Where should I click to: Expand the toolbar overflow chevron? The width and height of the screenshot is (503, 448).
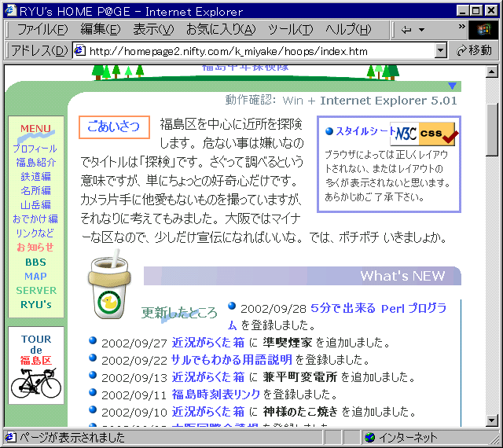click(x=461, y=27)
